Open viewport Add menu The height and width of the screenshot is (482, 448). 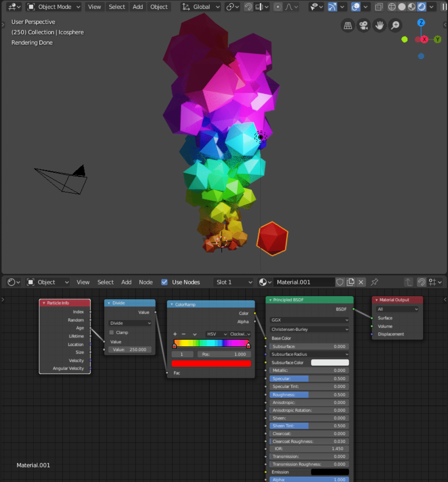138,7
